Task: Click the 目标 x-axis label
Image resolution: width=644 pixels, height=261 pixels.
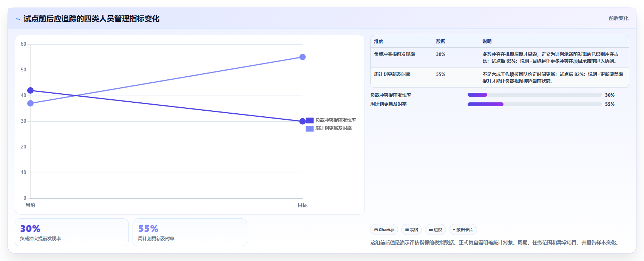Action: coord(303,205)
